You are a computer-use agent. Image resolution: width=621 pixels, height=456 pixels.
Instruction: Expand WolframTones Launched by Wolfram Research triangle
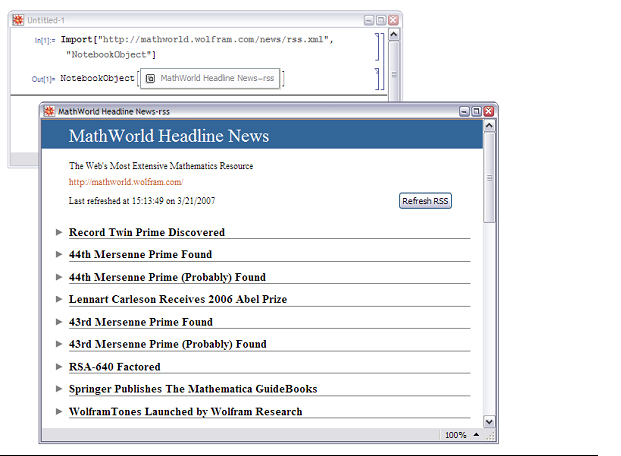point(59,411)
